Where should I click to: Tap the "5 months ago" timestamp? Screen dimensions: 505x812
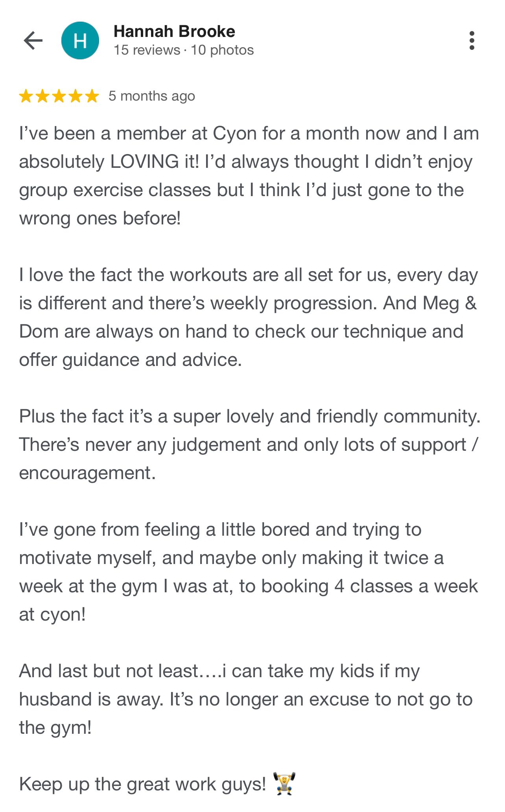[x=152, y=96]
